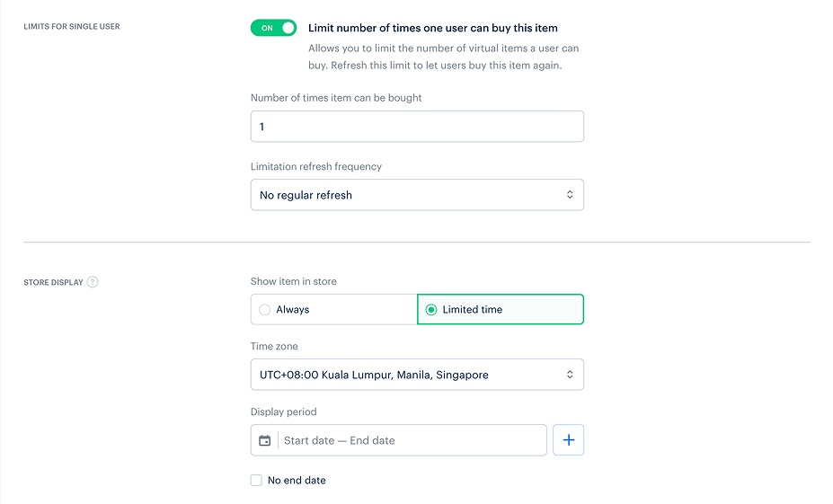Click the help icon beside Store Display

(93, 282)
